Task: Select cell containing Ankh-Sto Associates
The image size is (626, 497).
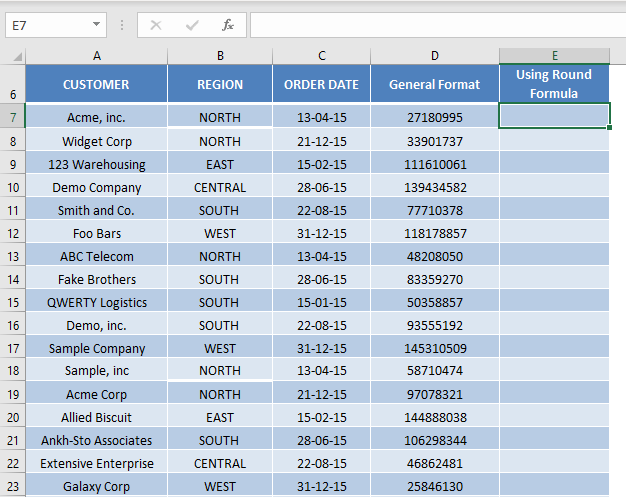Action: tap(97, 440)
